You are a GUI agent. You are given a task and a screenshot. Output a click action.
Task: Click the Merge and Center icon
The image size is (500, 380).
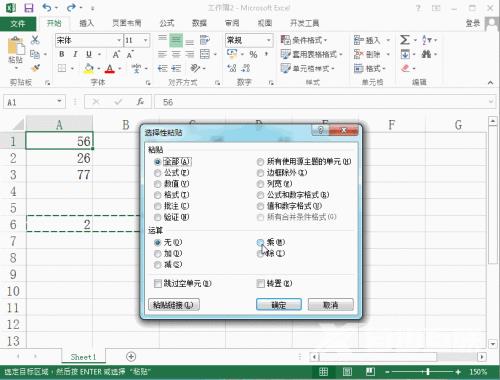point(205,54)
